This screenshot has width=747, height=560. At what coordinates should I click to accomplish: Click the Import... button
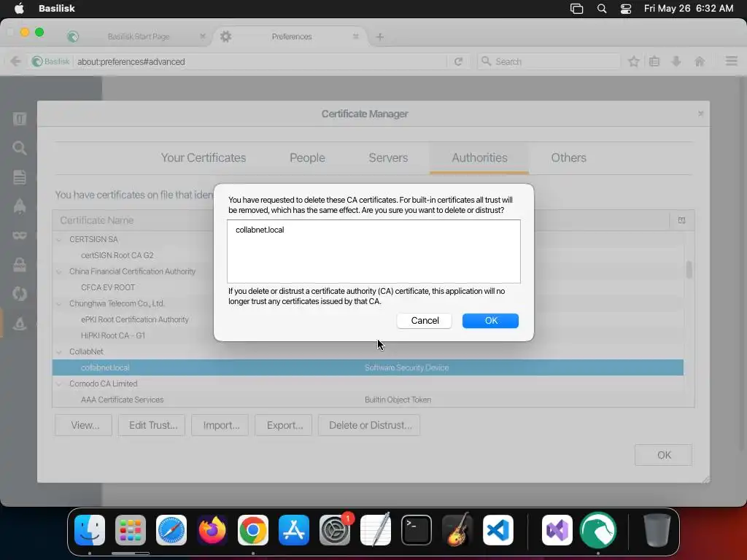tap(220, 425)
